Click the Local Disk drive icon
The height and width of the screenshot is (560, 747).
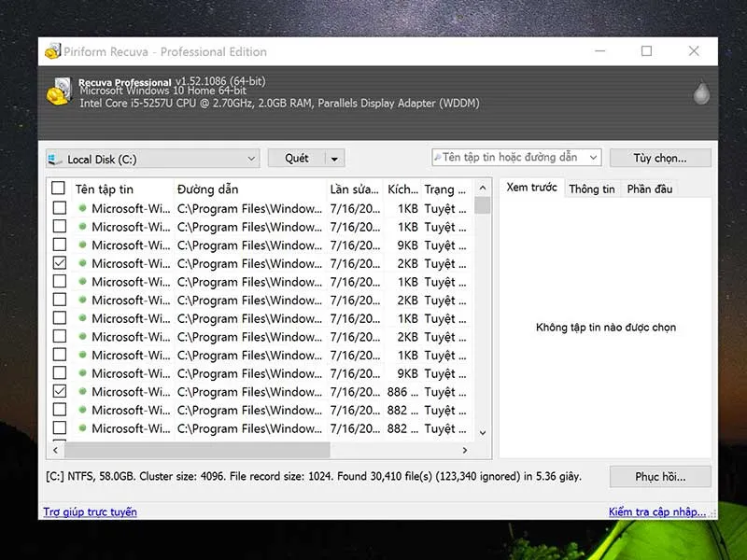(56, 159)
